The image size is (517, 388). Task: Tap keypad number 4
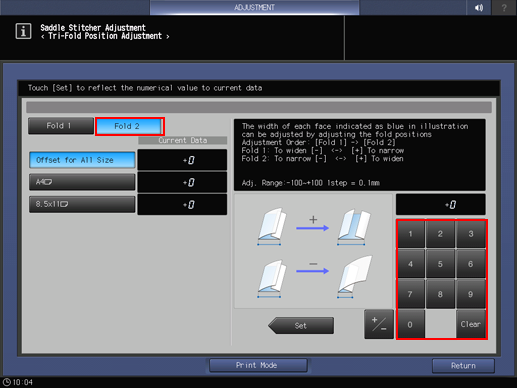[x=411, y=264]
